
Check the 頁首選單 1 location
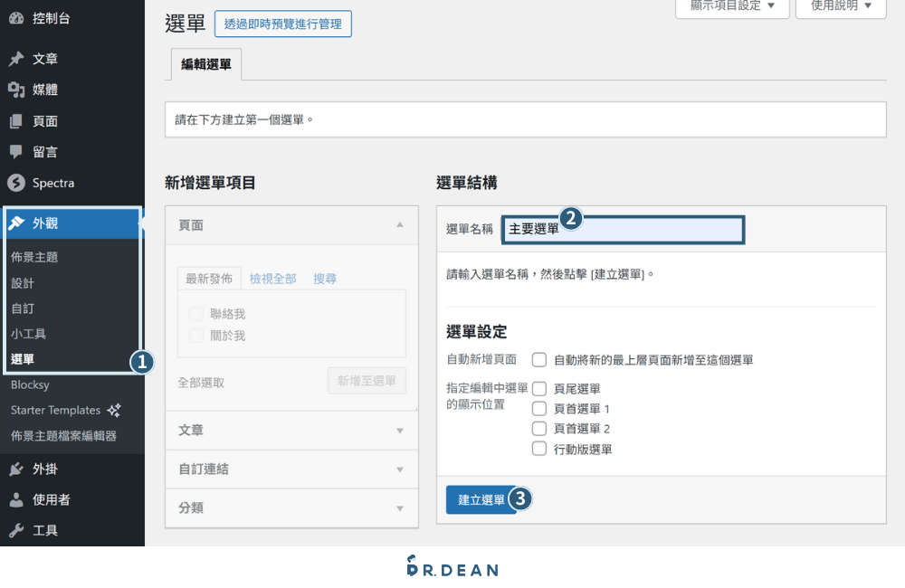pyautogui.click(x=539, y=409)
